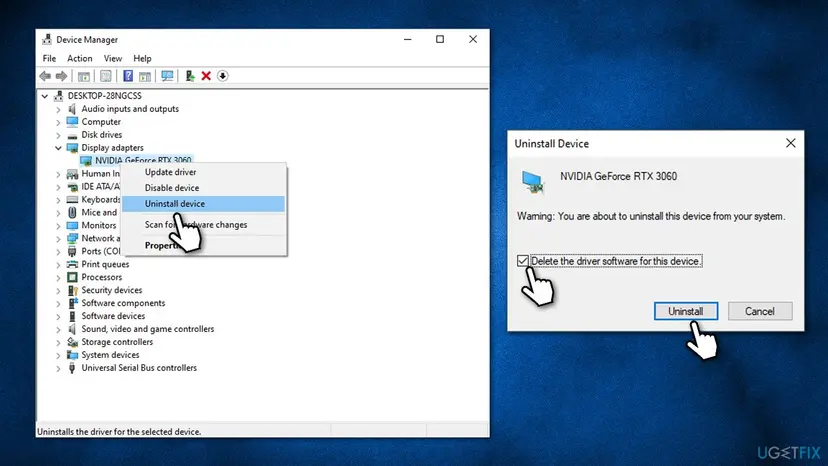Screen dimensions: 828x466
Task: Expand the System devices category
Action: 58,355
